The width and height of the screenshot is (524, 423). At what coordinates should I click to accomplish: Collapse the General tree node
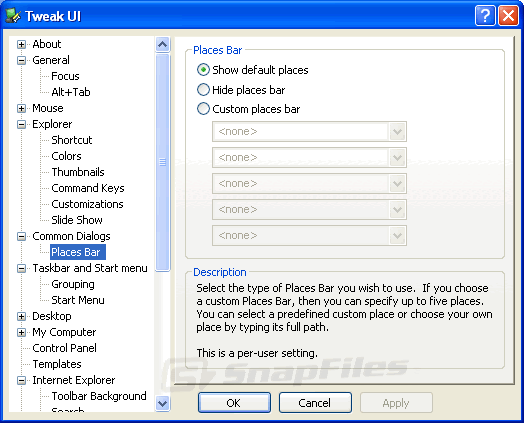coord(21,60)
